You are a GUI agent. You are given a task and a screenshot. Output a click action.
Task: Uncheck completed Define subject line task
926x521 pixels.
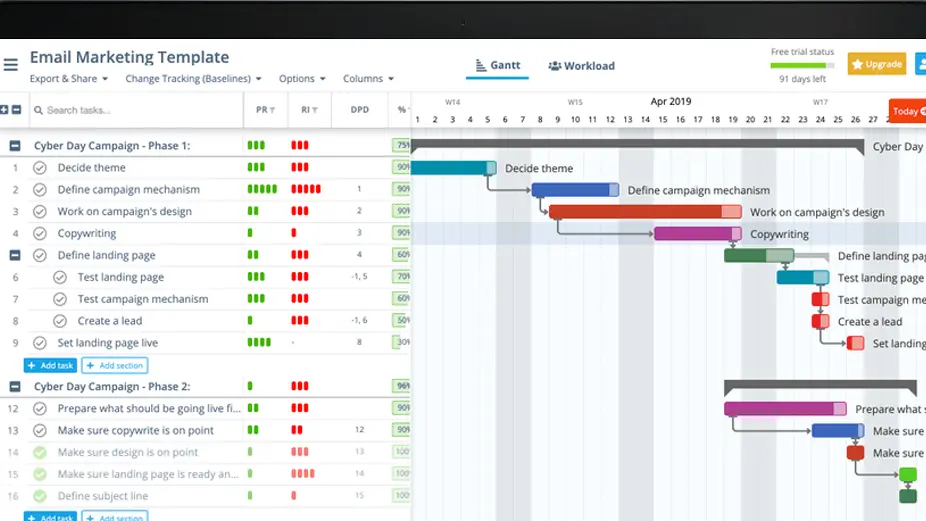(x=40, y=496)
